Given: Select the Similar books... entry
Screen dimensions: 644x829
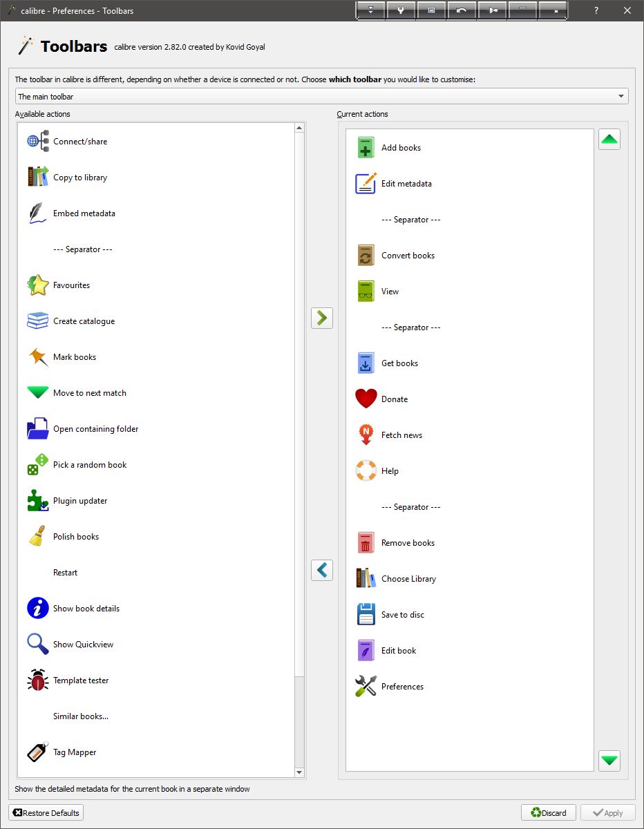Looking at the screenshot, I should 81,716.
